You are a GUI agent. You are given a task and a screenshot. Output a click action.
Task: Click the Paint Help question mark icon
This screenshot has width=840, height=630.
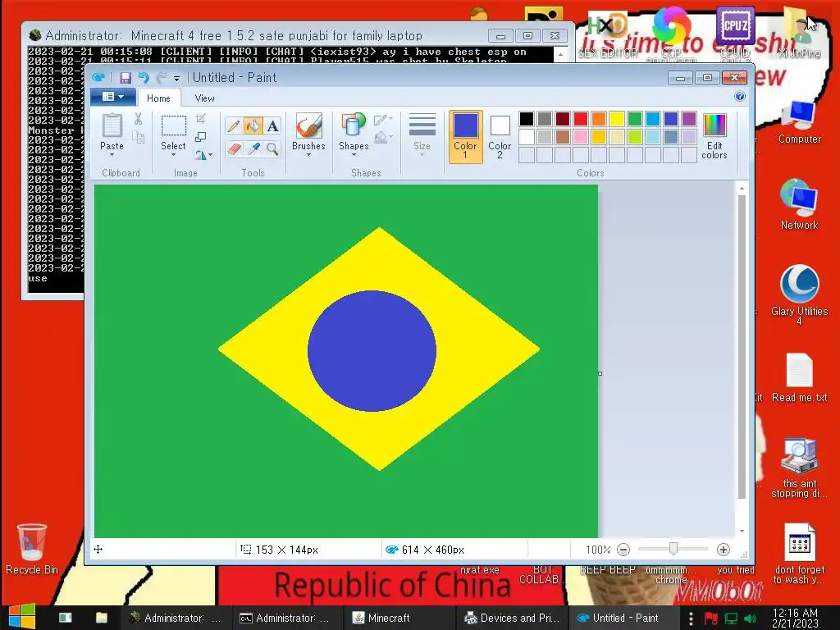click(x=740, y=97)
